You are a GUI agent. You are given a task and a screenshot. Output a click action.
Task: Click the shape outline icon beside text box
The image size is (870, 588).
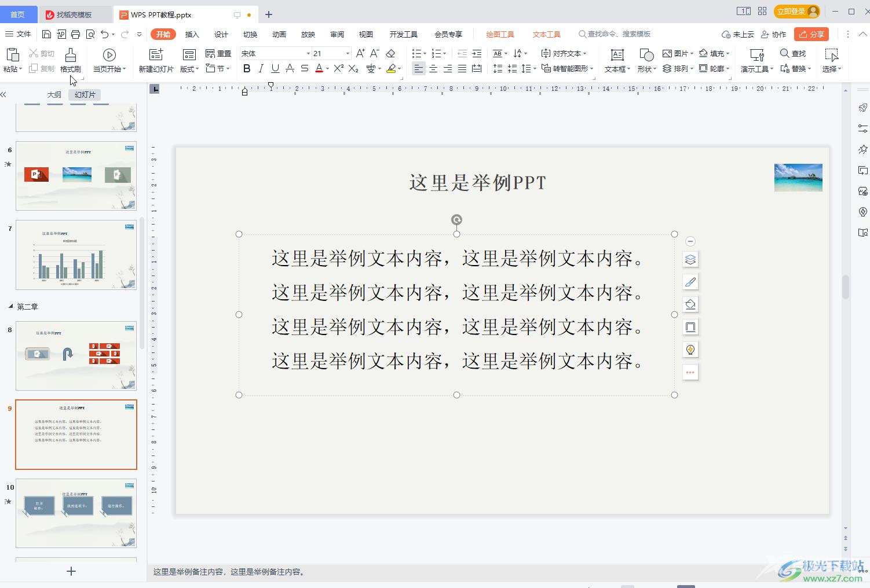690,327
